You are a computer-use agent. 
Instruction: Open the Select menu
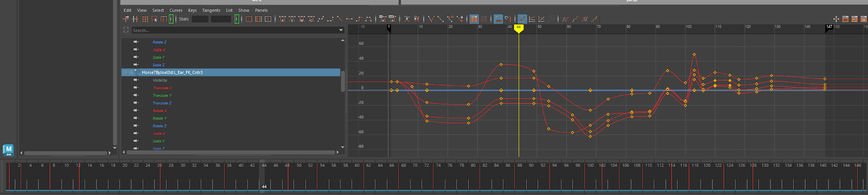pyautogui.click(x=158, y=10)
